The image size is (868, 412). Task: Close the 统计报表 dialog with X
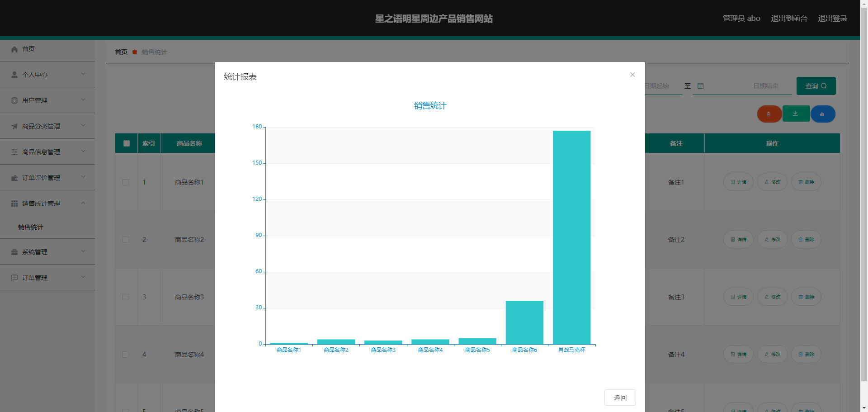632,75
